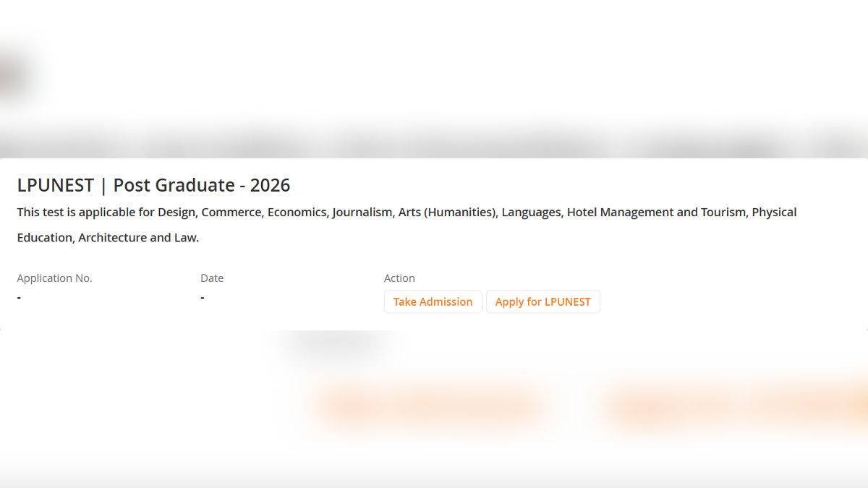Click Architecture and Law text
Image resolution: width=868 pixels, height=488 pixels.
tap(138, 237)
